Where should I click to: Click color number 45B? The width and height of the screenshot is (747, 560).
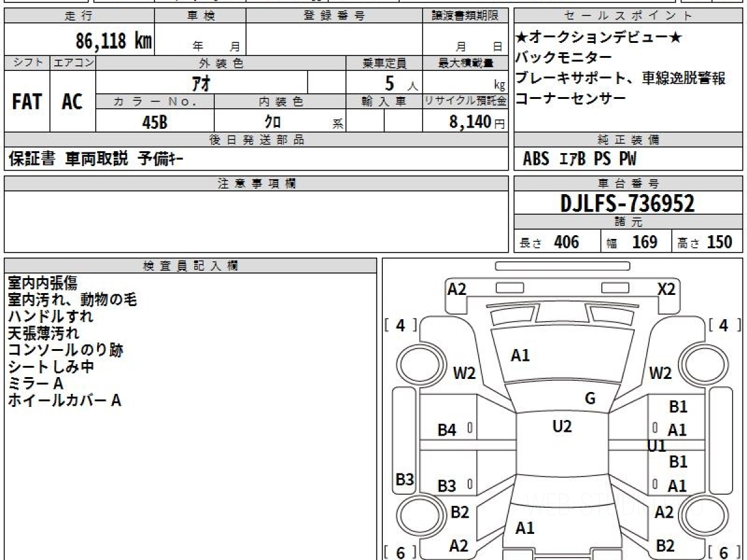(x=154, y=122)
